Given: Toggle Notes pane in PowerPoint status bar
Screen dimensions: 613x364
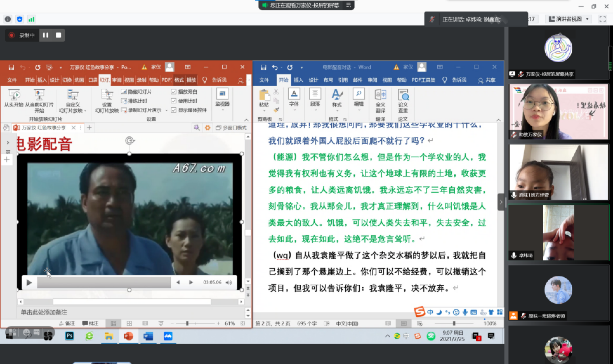Looking at the screenshot, I should [x=67, y=323].
